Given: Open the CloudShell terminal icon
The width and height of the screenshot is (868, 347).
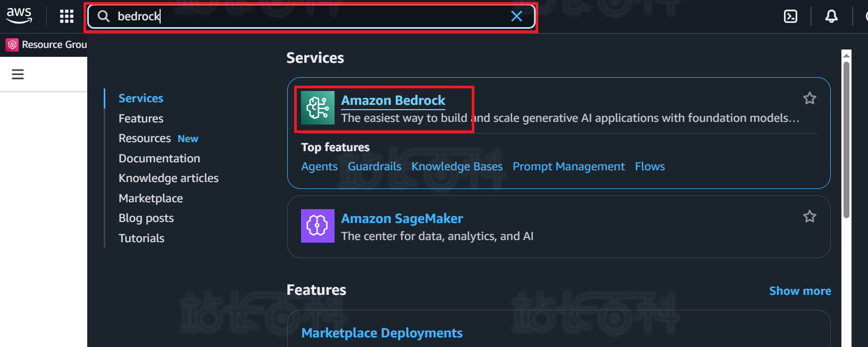Looking at the screenshot, I should click(x=790, y=16).
